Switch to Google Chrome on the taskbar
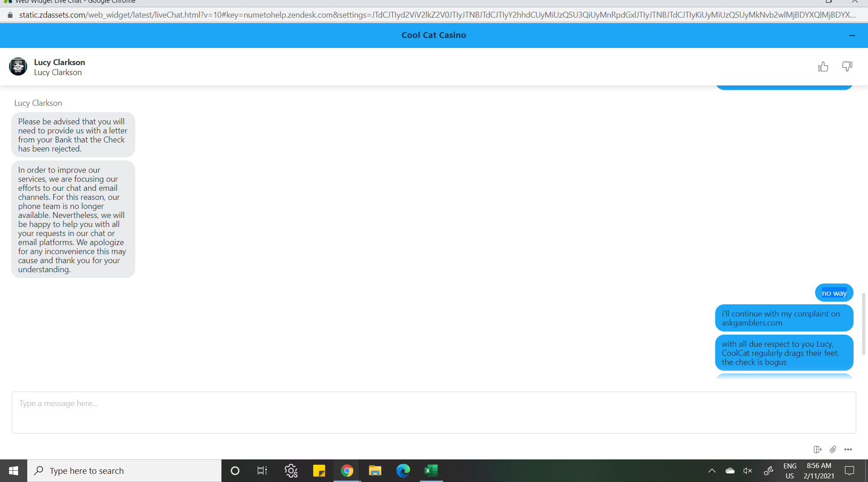The width and height of the screenshot is (868, 482). (347, 471)
